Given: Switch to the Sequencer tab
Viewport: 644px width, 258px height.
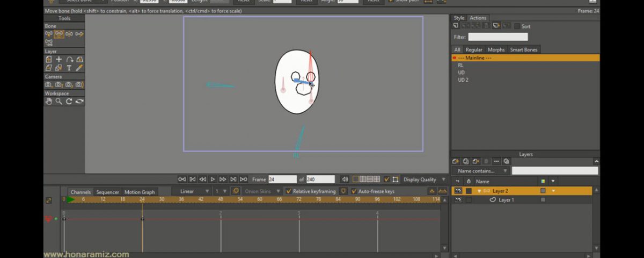Looking at the screenshot, I should click(x=107, y=192).
